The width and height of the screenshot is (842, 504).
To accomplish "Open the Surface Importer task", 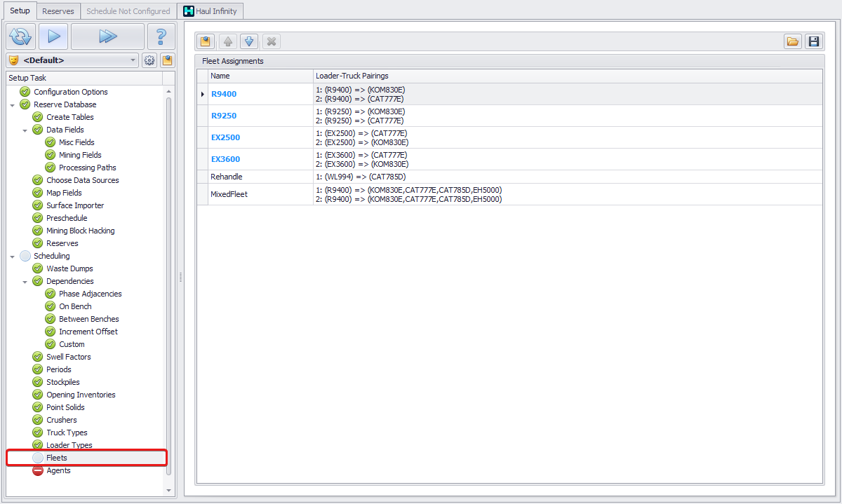I will click(75, 205).
